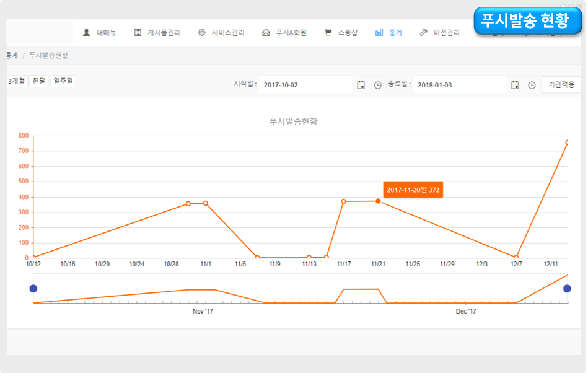The height and width of the screenshot is (373, 588).
Task: Open the 서비스관리 settings menu
Action: tap(221, 33)
